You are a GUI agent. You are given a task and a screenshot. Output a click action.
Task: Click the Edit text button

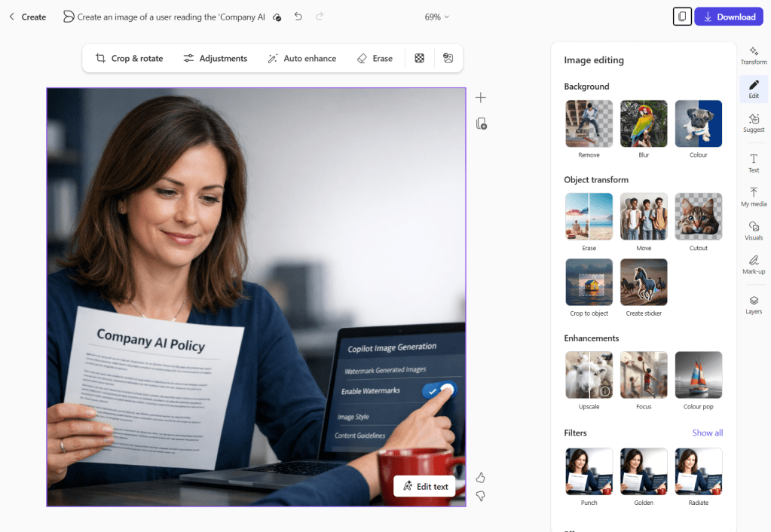pos(424,486)
